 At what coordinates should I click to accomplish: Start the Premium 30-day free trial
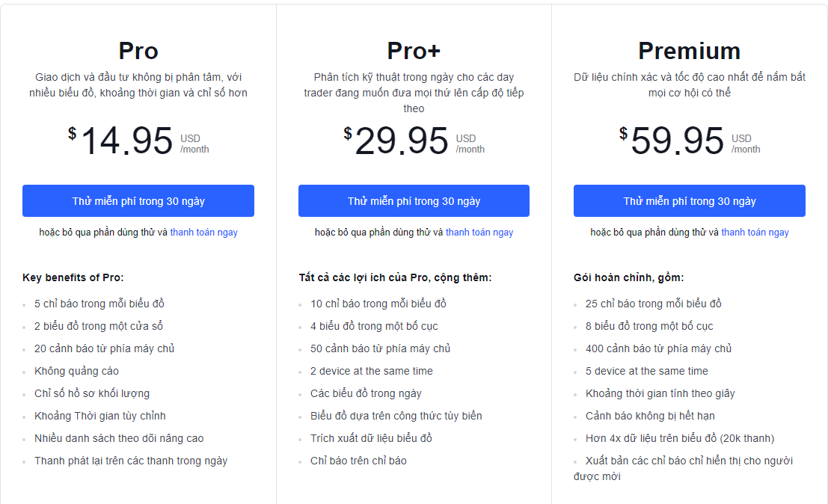(x=689, y=201)
